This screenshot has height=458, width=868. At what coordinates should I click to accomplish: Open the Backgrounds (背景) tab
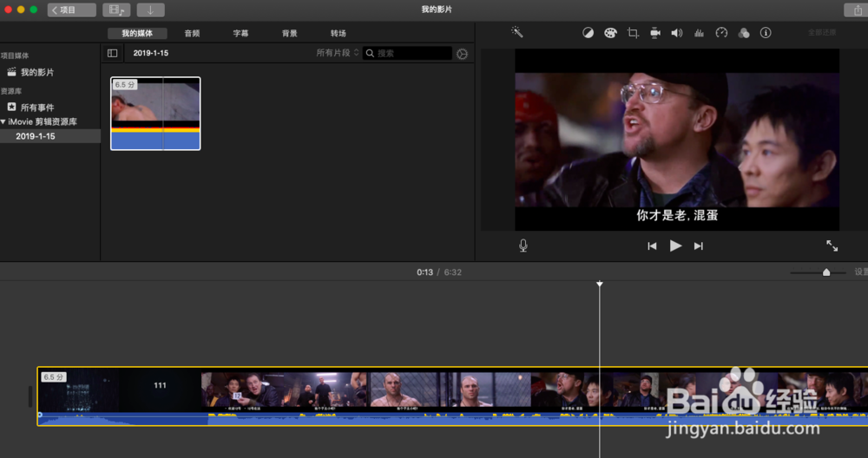click(290, 33)
